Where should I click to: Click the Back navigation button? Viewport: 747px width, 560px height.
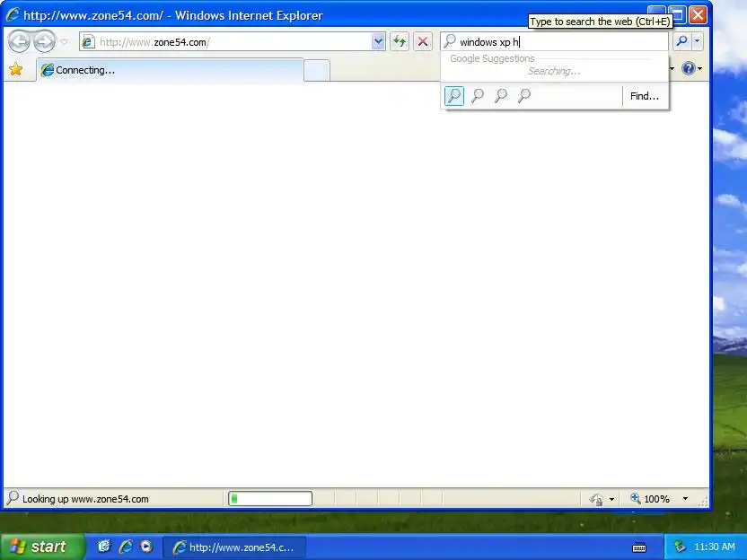19,42
